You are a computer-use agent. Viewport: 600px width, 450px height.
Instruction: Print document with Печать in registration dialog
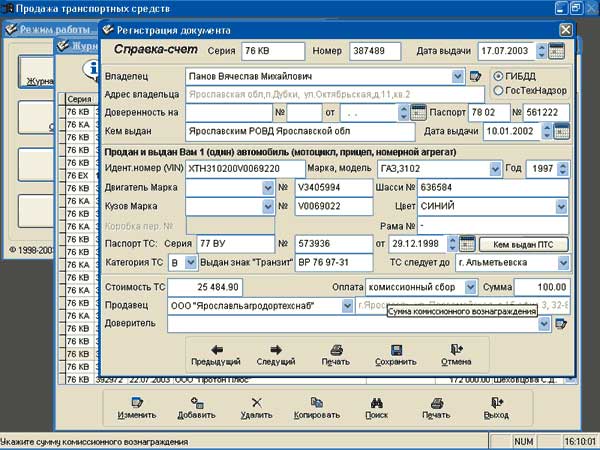tap(336, 355)
